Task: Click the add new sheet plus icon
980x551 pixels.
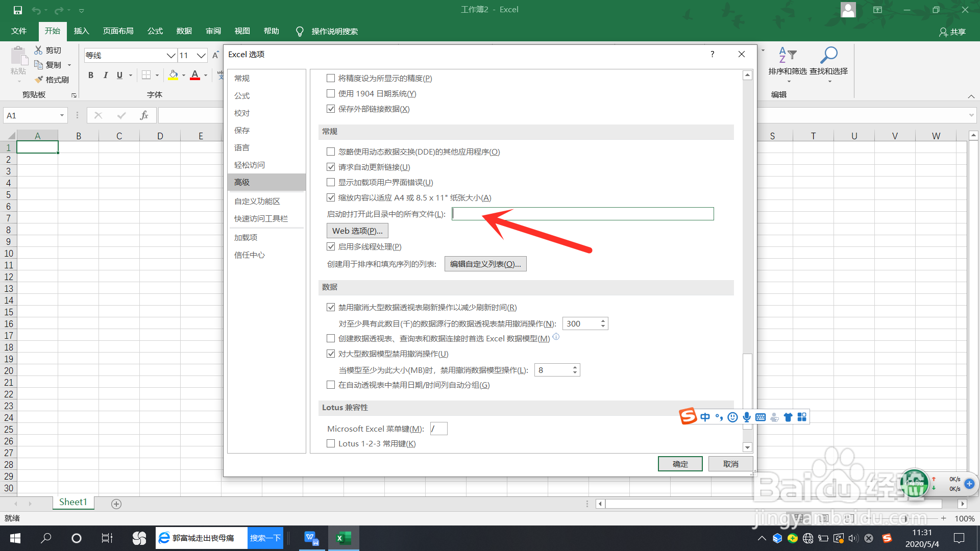Action: (x=116, y=504)
